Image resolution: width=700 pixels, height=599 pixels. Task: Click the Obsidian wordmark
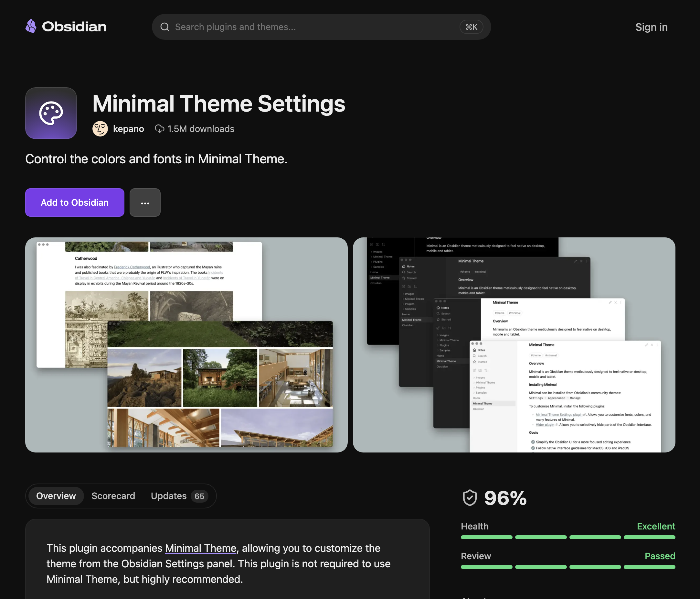pyautogui.click(x=74, y=27)
